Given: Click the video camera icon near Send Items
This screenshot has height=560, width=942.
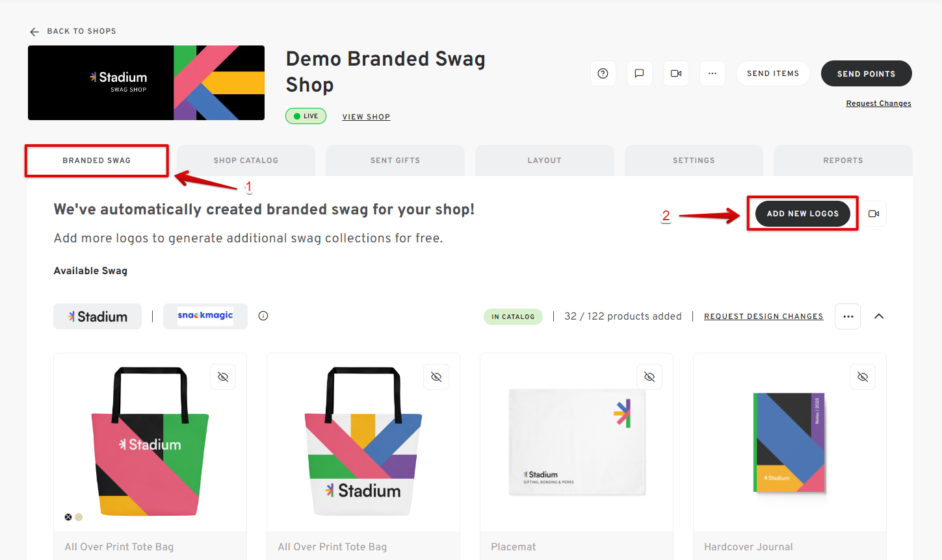Looking at the screenshot, I should click(x=675, y=73).
